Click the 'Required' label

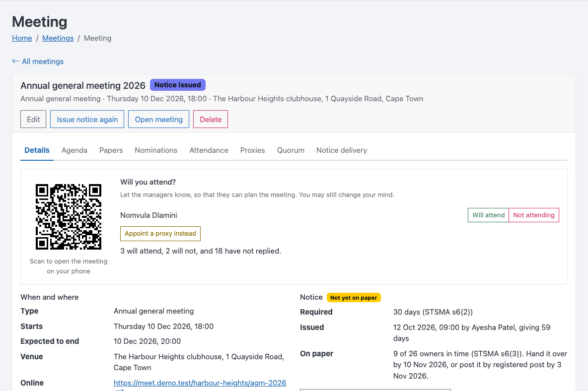[x=316, y=312]
